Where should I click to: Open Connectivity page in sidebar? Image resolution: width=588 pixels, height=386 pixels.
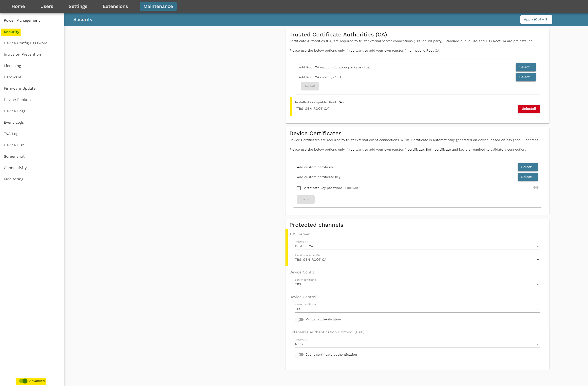click(x=15, y=168)
